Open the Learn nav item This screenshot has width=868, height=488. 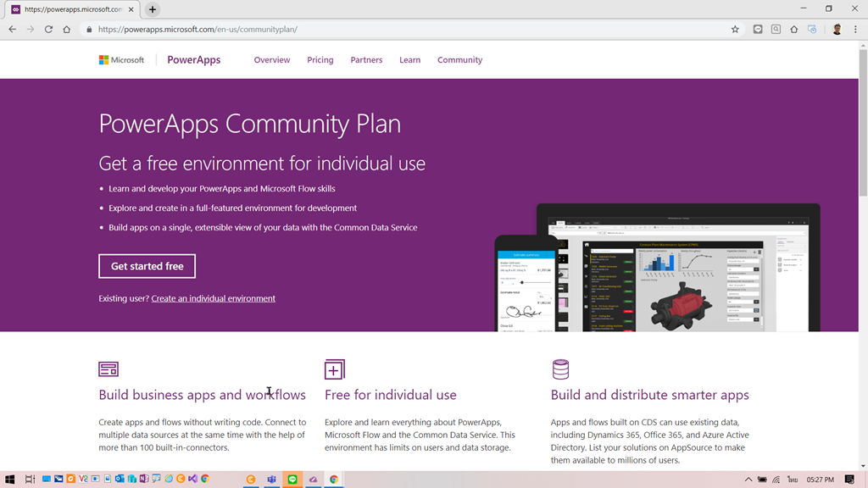(409, 60)
